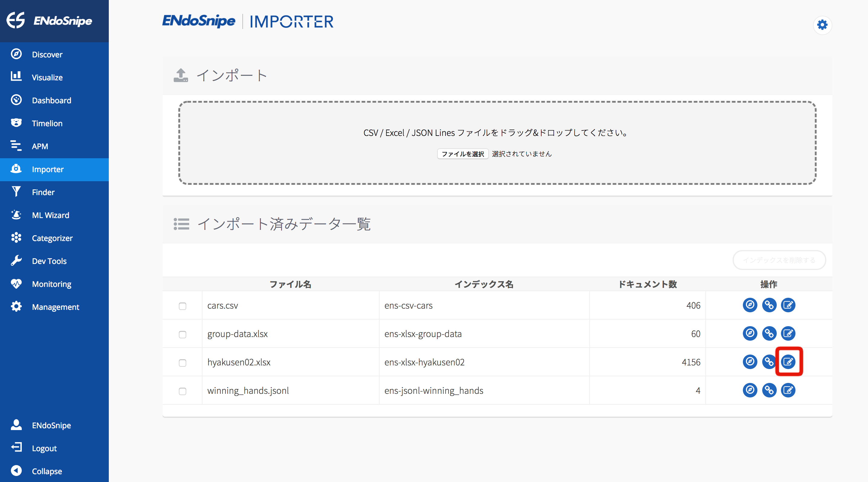Click the cars.csv file name
The image size is (868, 482).
[223, 306]
